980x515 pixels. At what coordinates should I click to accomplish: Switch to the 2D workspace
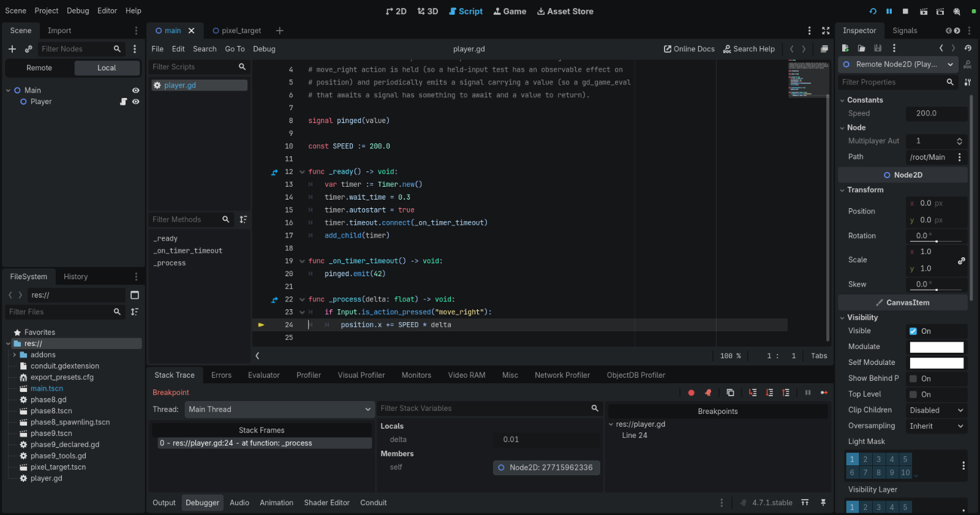tap(396, 12)
